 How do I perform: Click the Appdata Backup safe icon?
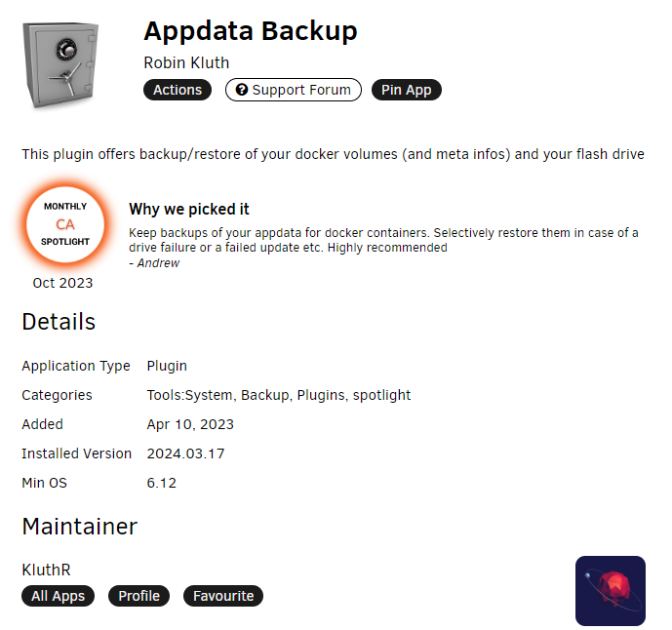coord(60,64)
